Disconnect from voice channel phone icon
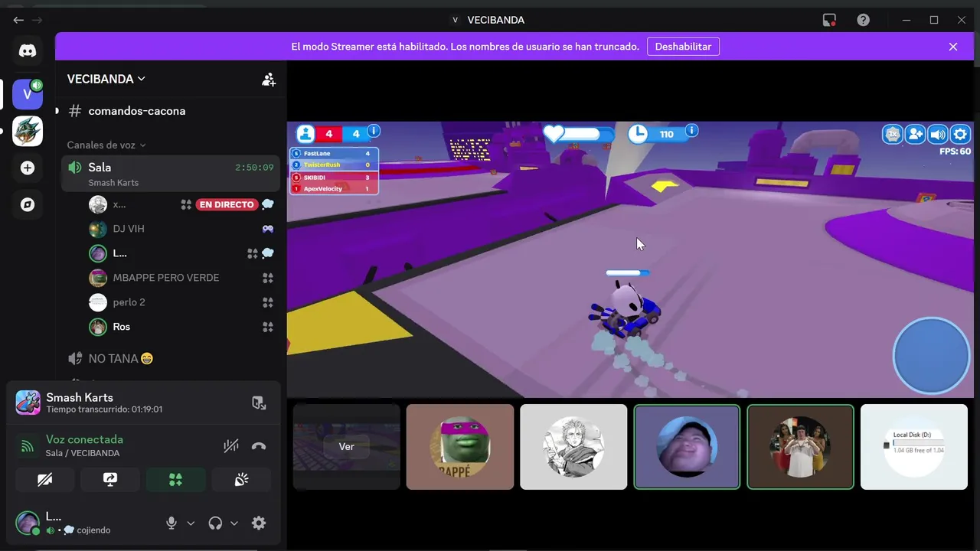Screen dimensions: 980x551 [259, 446]
